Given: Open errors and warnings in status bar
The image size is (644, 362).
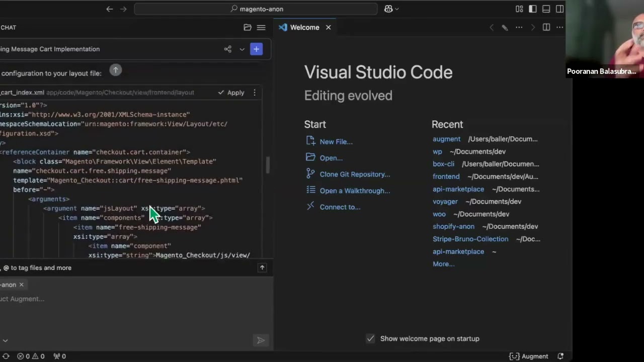Looking at the screenshot, I should tap(31, 356).
